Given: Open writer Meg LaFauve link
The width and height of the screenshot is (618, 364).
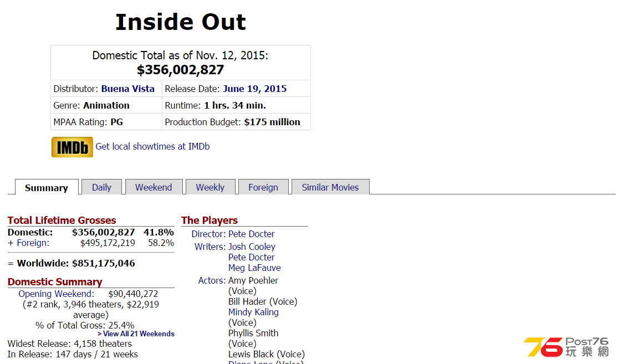Looking at the screenshot, I should point(254,268).
